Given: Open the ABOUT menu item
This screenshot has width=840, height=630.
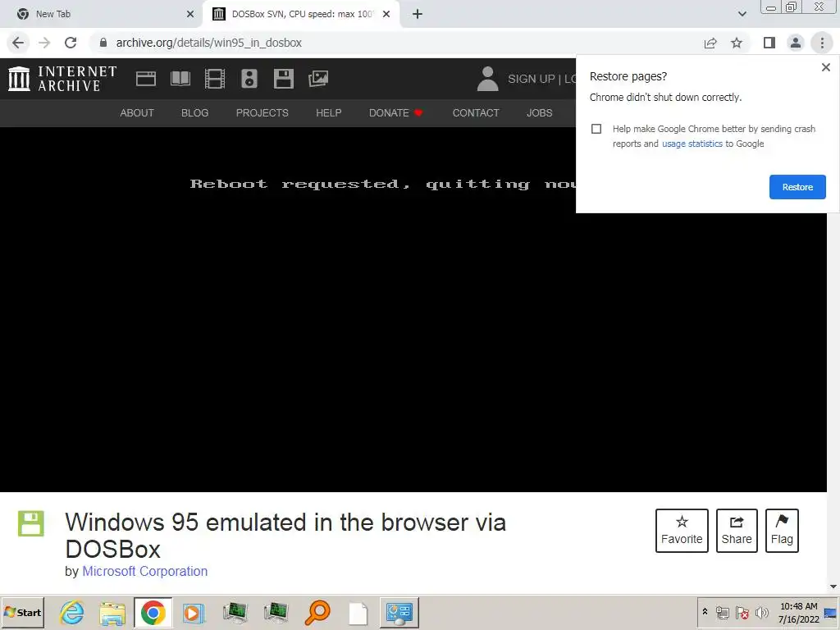Looking at the screenshot, I should click(137, 113).
